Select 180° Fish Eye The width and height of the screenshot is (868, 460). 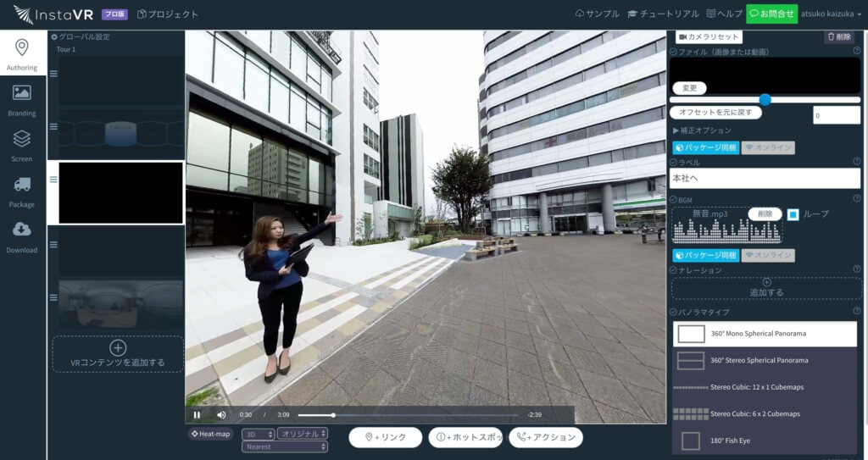pyautogui.click(x=765, y=441)
